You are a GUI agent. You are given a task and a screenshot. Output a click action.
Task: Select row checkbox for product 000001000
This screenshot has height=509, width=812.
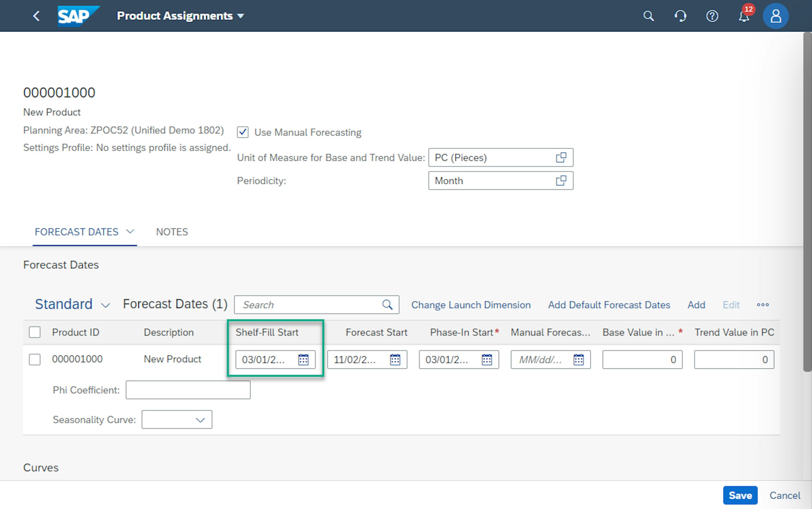point(35,360)
